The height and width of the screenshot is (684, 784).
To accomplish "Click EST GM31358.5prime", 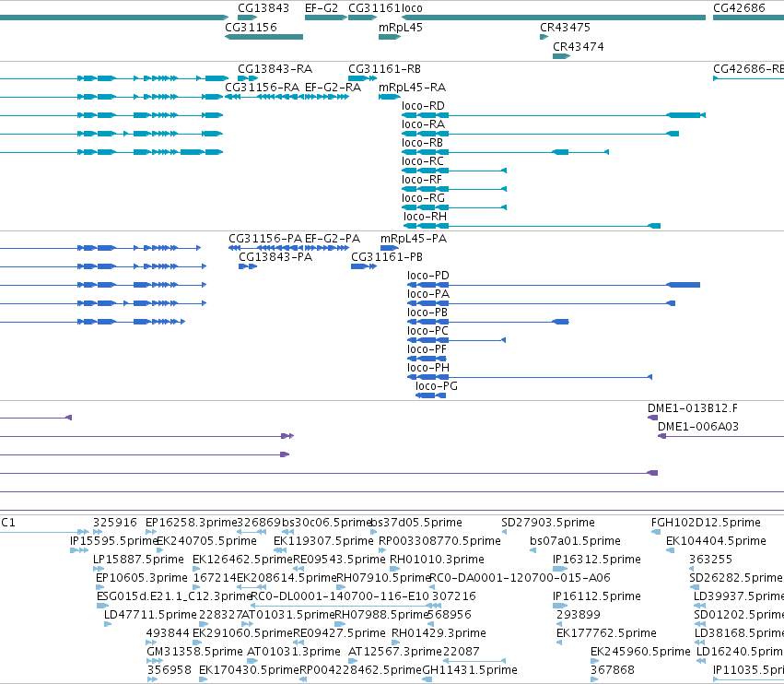I will 194,652.
